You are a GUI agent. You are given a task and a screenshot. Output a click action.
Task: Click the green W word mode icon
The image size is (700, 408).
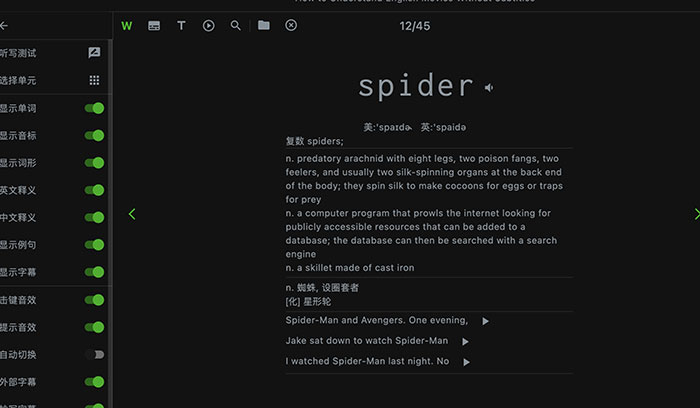(x=126, y=26)
